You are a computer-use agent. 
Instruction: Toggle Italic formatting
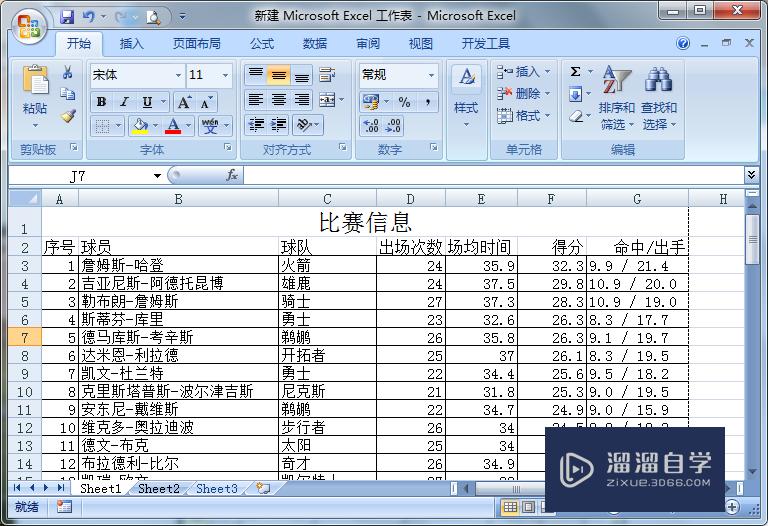[124, 102]
